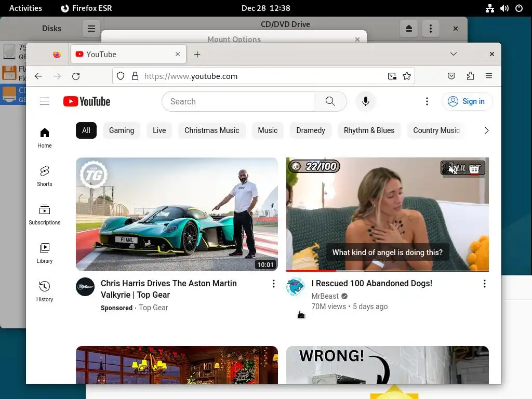Open Disks drive options three-dot menu

tap(431, 29)
